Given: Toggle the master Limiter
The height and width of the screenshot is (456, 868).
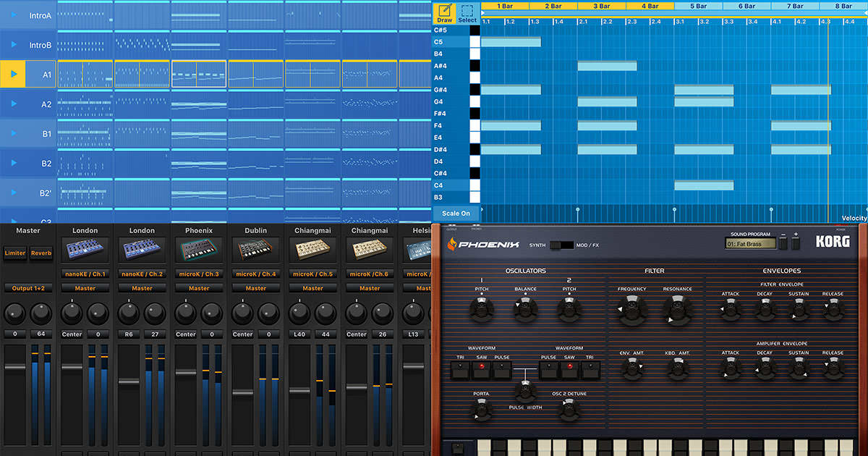Looking at the screenshot, I should pyautogui.click(x=15, y=253).
